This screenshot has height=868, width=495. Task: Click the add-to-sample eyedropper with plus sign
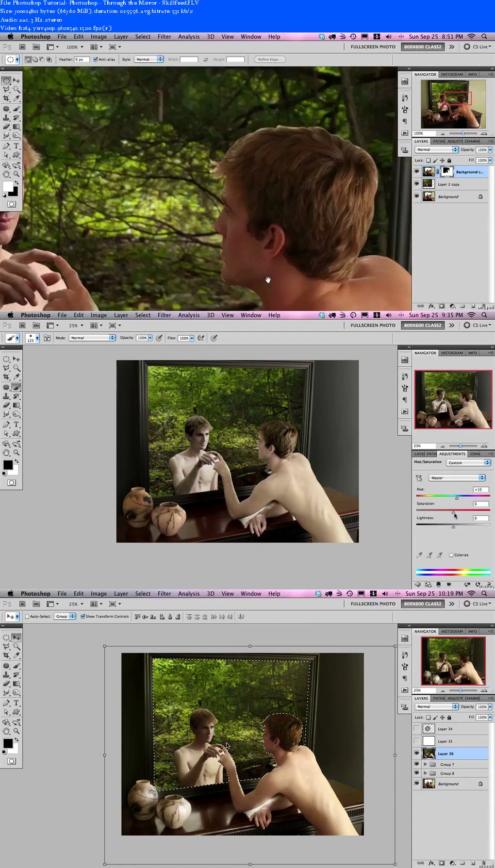[x=429, y=555]
